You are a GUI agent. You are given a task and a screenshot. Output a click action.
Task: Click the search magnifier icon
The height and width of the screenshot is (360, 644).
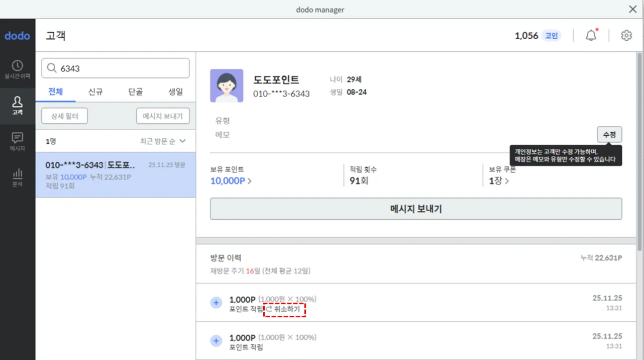click(51, 68)
